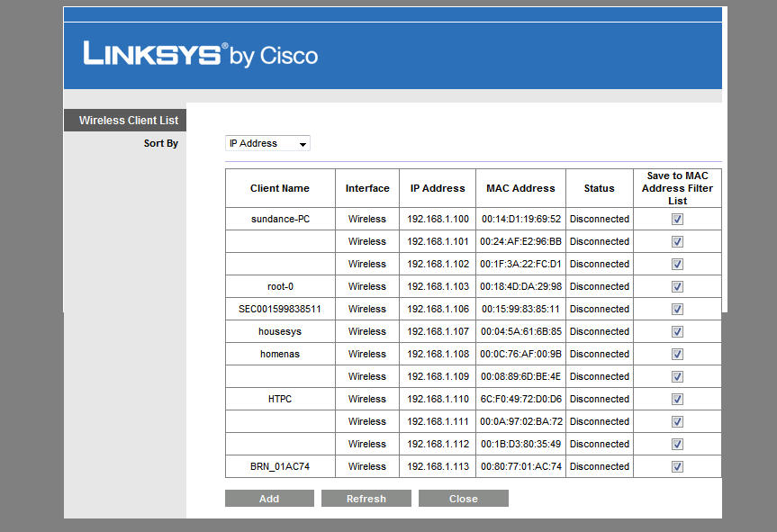Click Wireless interface cell in homenas row

[366, 354]
